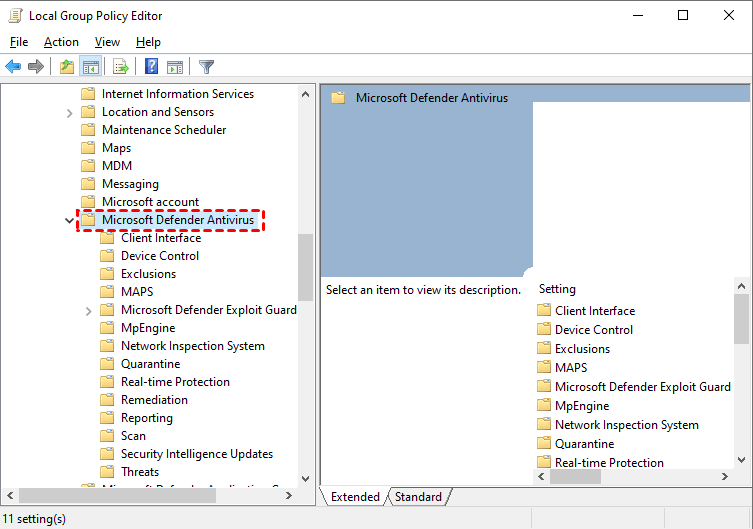Open Network Inspection System in Setting list
Viewport: 753px width, 529px height.
[x=627, y=425]
